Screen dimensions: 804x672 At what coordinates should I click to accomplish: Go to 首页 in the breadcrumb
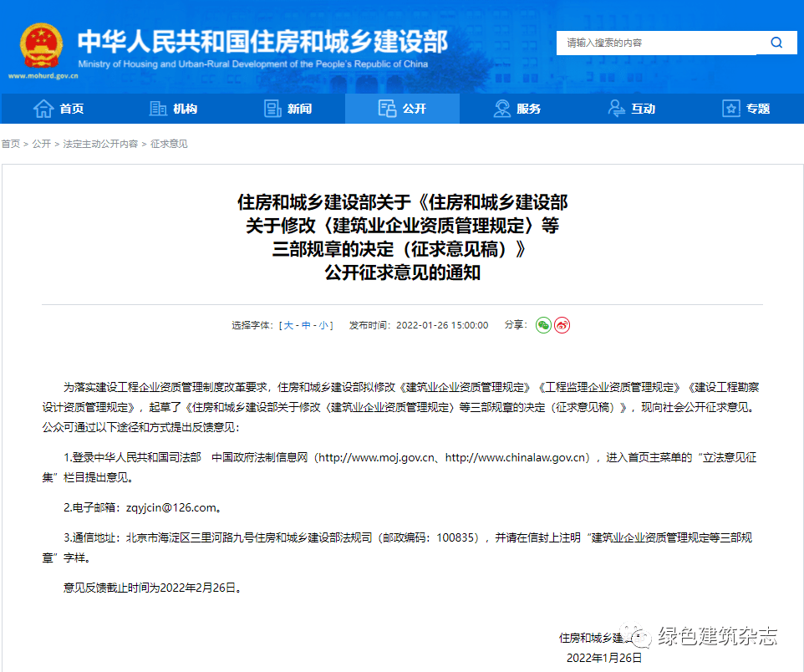[x=10, y=144]
